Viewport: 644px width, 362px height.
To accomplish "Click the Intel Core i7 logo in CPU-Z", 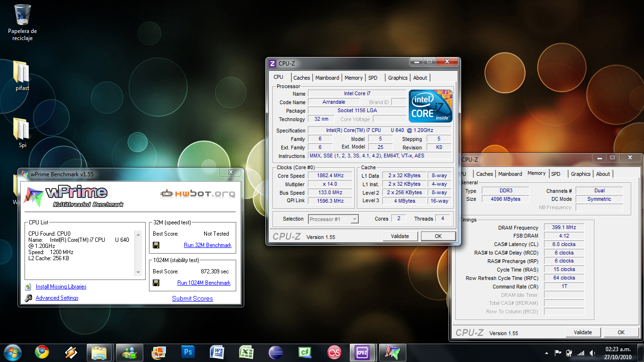I will (430, 106).
